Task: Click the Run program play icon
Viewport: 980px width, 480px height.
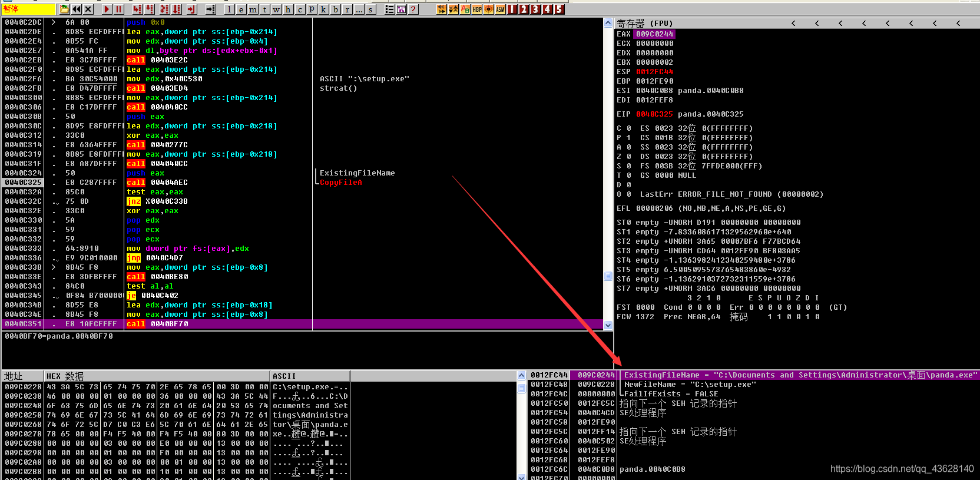Action: [x=107, y=9]
